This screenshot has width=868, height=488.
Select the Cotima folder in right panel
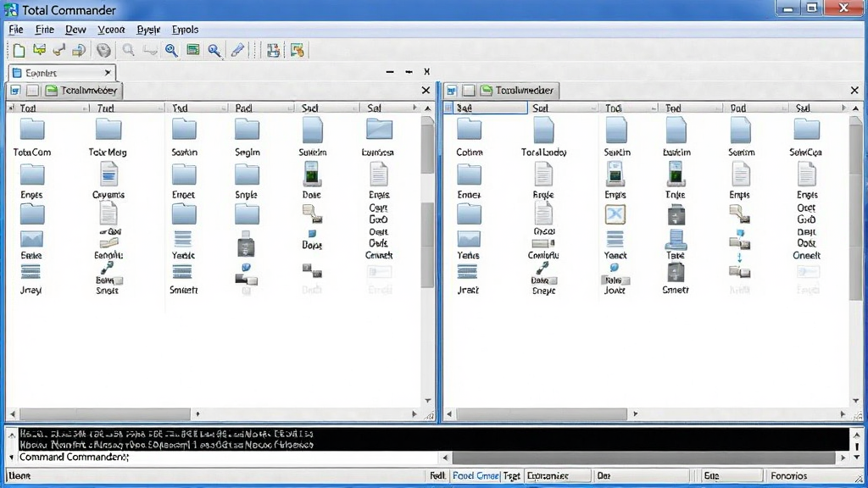[470, 138]
